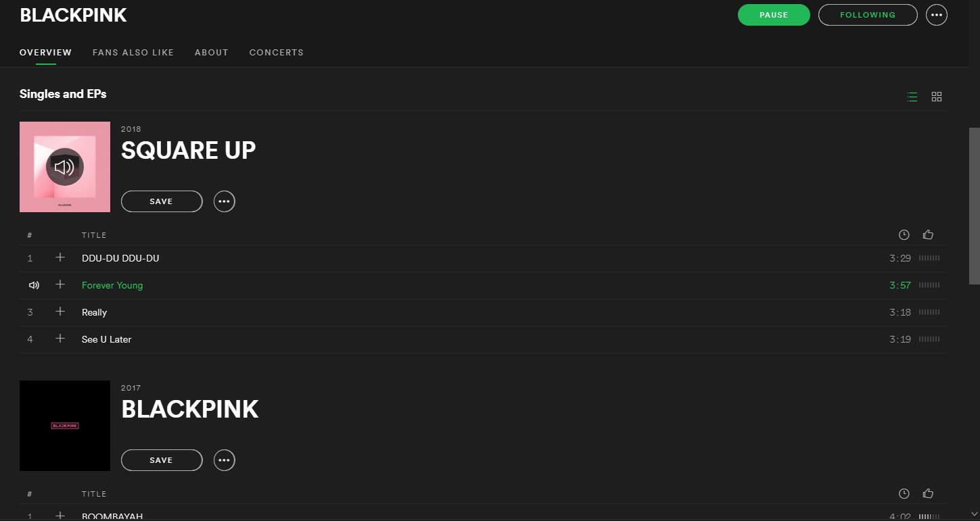Add Really track with plus icon
Screen dimensions: 980x521
click(x=60, y=312)
